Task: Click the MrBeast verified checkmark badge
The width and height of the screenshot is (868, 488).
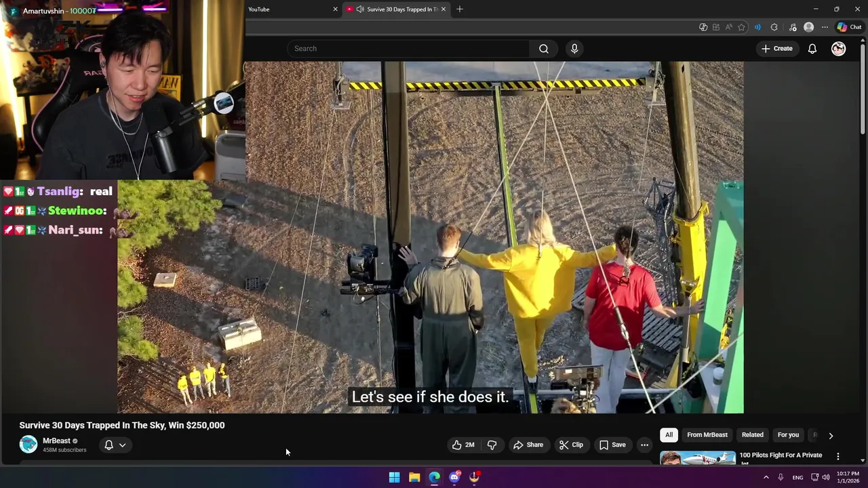Action: click(x=75, y=441)
